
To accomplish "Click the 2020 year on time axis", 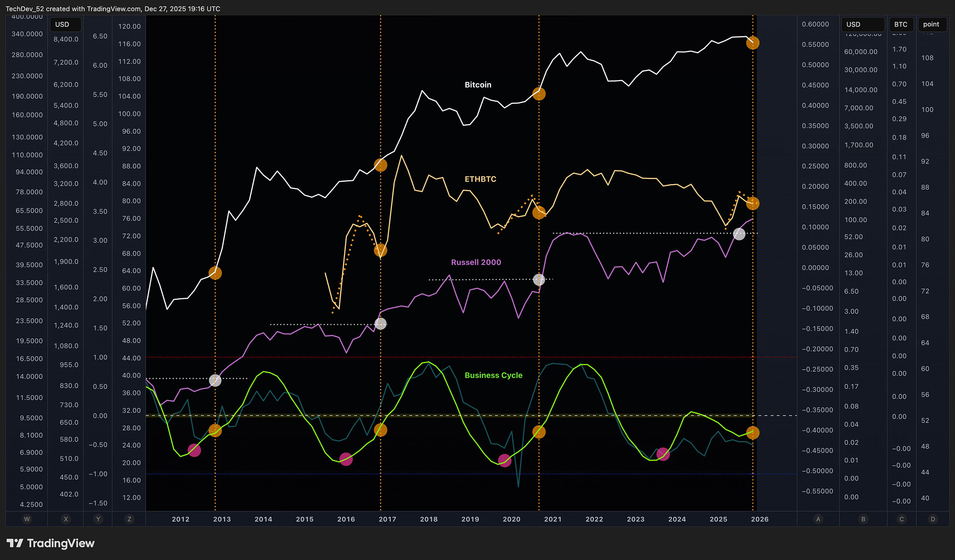I will click(x=511, y=519).
